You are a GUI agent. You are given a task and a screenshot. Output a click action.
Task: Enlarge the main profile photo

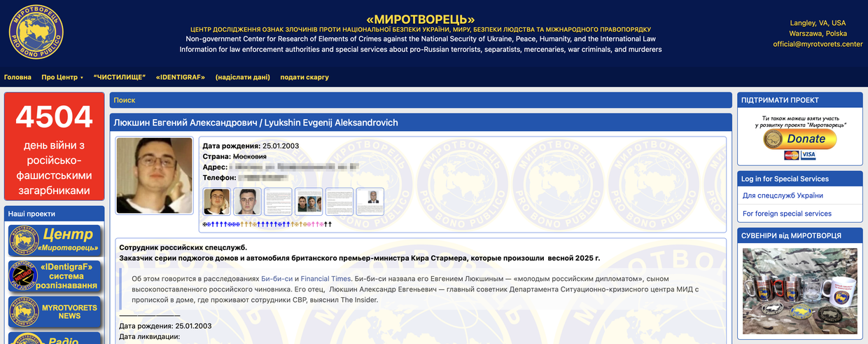[x=154, y=175]
